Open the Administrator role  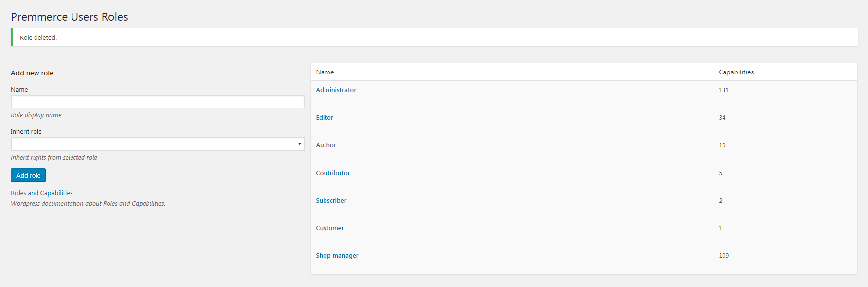[336, 90]
